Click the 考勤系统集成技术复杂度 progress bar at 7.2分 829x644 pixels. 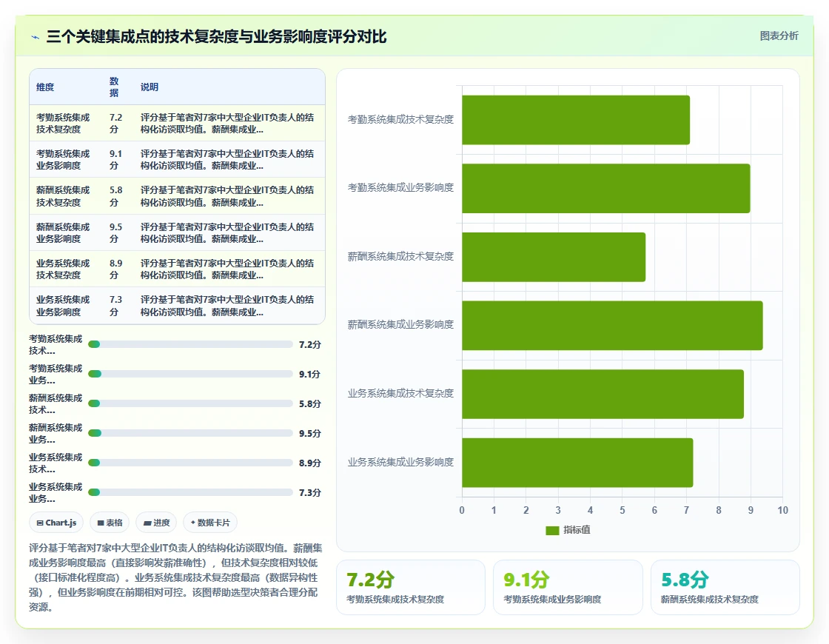point(190,344)
